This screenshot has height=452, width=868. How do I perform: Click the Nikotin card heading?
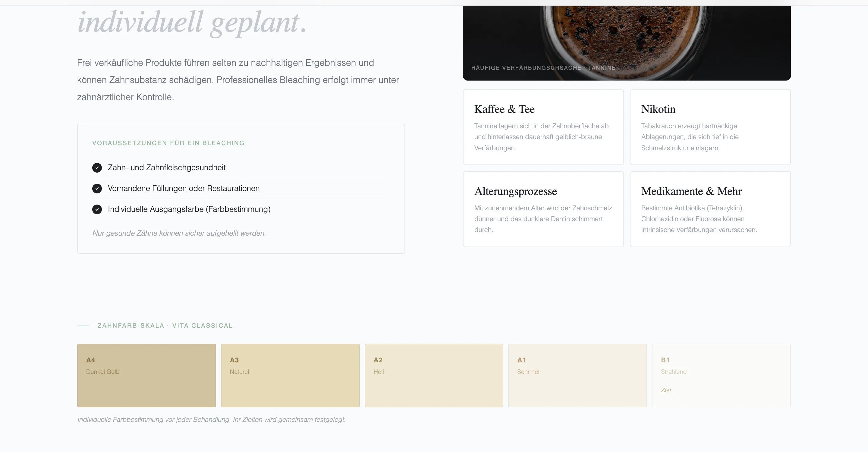[658, 109]
